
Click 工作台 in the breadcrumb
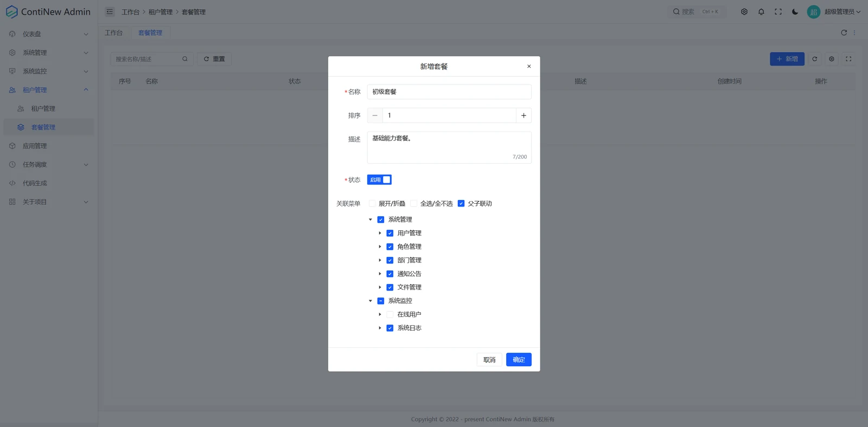click(130, 12)
